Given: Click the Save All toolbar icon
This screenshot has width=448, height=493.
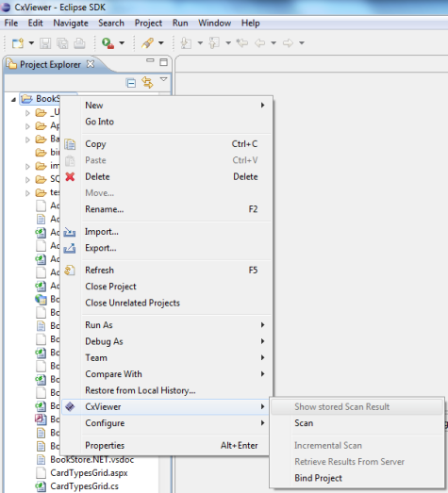Looking at the screenshot, I should [62, 43].
